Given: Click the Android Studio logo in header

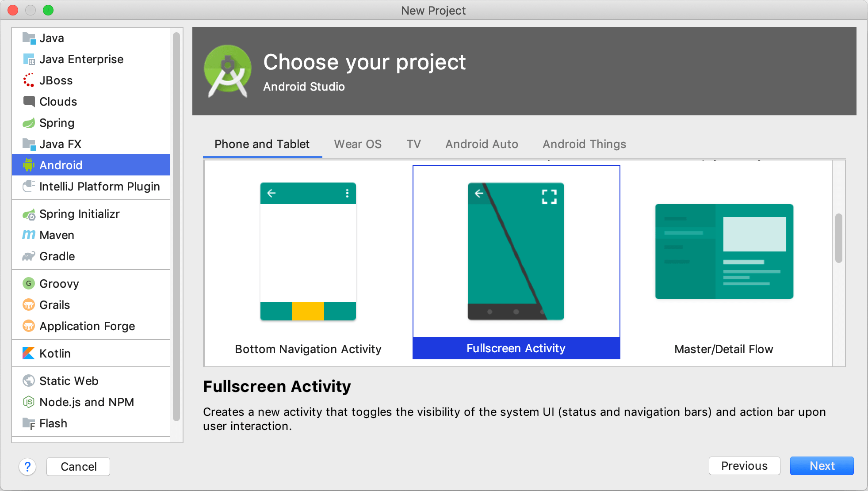Looking at the screenshot, I should click(x=228, y=71).
